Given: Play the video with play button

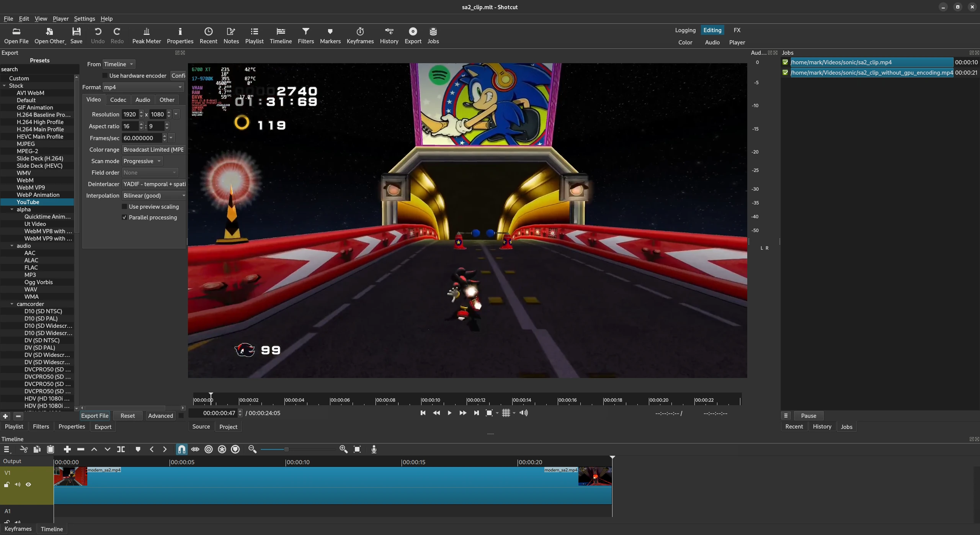Looking at the screenshot, I should (x=449, y=413).
